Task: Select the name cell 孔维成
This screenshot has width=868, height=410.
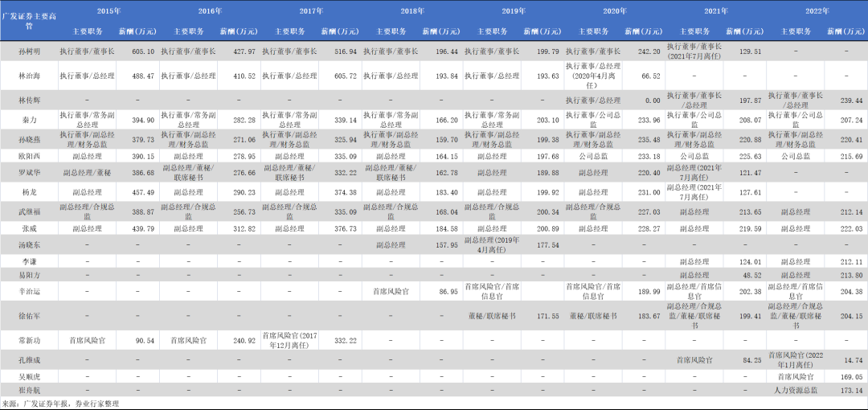Action: [x=29, y=360]
